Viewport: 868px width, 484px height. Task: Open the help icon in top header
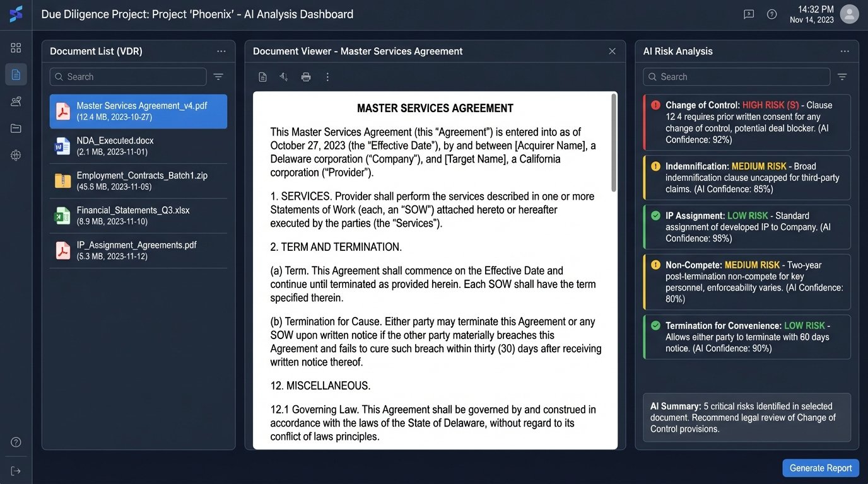coord(771,14)
